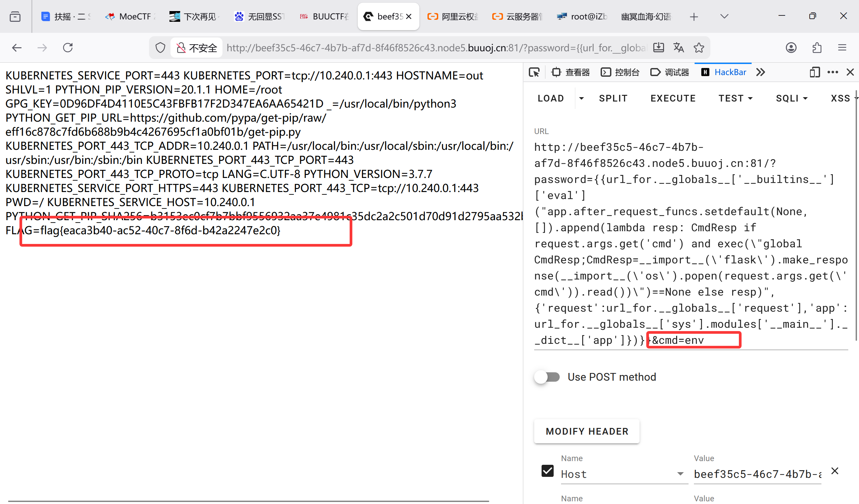Click the MODIFY HEADER button
859x504 pixels.
click(x=587, y=431)
